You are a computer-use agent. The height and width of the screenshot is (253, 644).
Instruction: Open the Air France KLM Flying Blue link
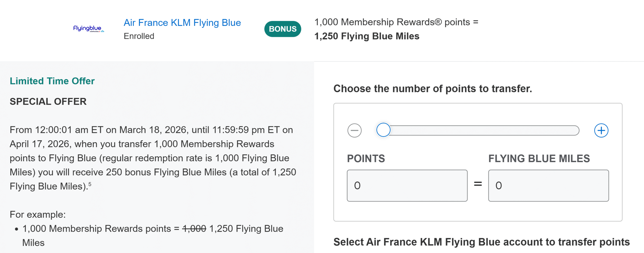click(x=182, y=23)
